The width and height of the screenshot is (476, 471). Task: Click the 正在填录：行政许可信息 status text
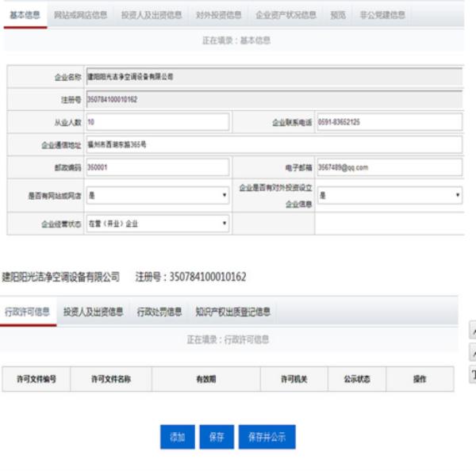[228, 339]
